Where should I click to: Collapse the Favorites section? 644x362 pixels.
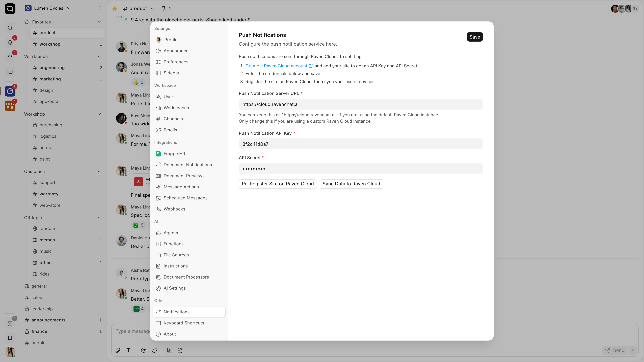tap(99, 22)
